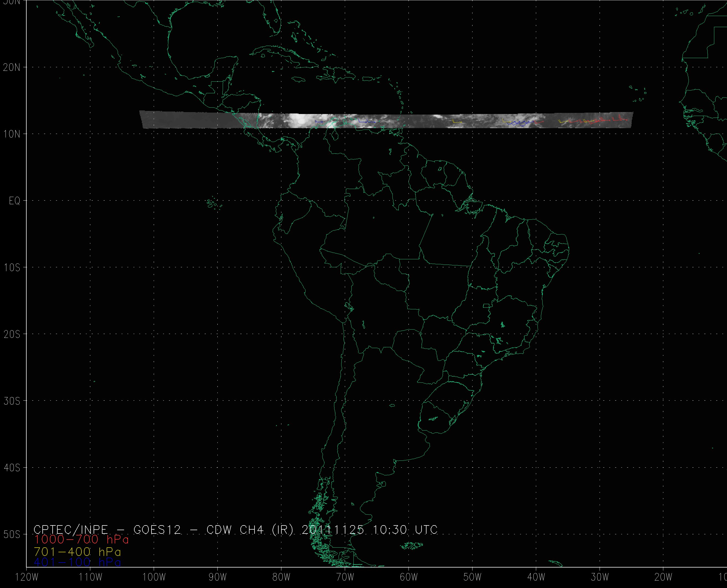Screen dimensions: 727x588
Task: Click the 50S latitude label
Action: (x=12, y=535)
